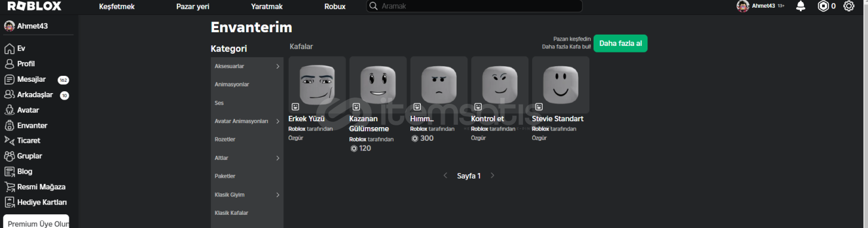Open Yaratmak in top navigation
868x228 pixels.
click(x=267, y=7)
